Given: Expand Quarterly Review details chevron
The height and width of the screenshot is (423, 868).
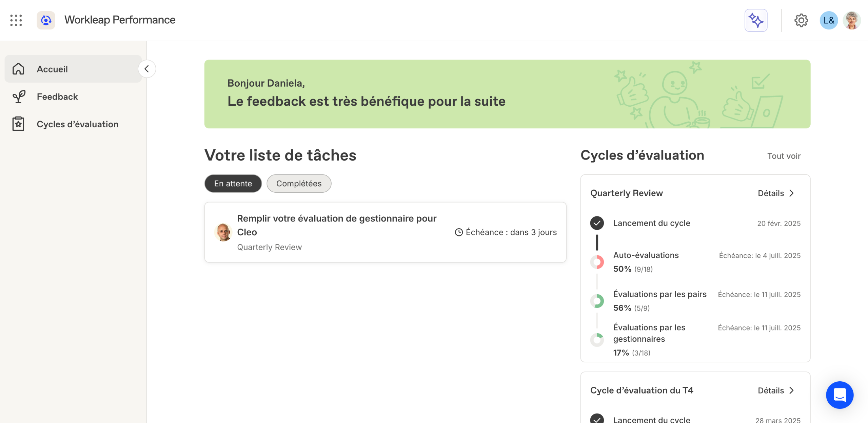Looking at the screenshot, I should [x=791, y=193].
